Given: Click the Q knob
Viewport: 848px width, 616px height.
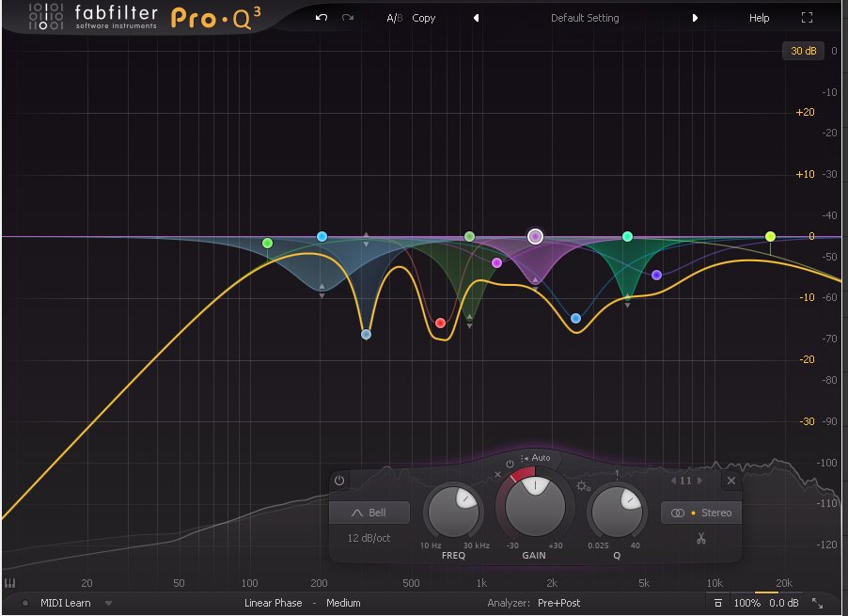Looking at the screenshot, I should [x=617, y=511].
